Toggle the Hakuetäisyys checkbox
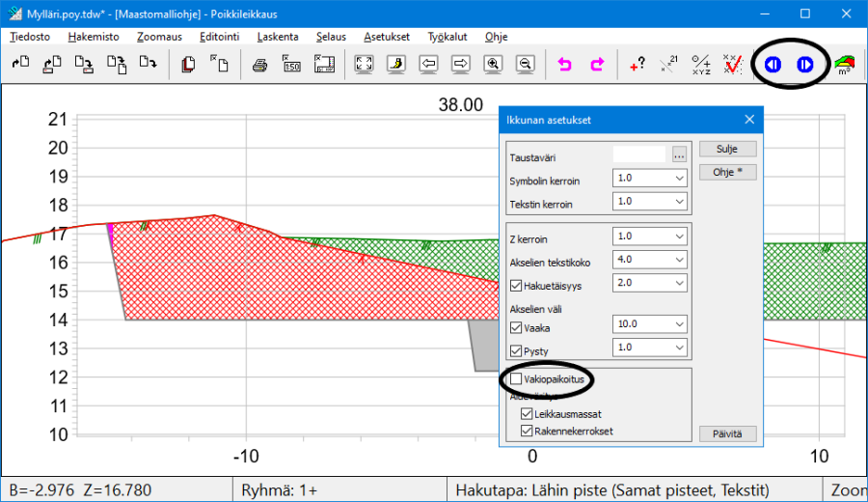Image resolution: width=868 pixels, height=502 pixels. [516, 284]
